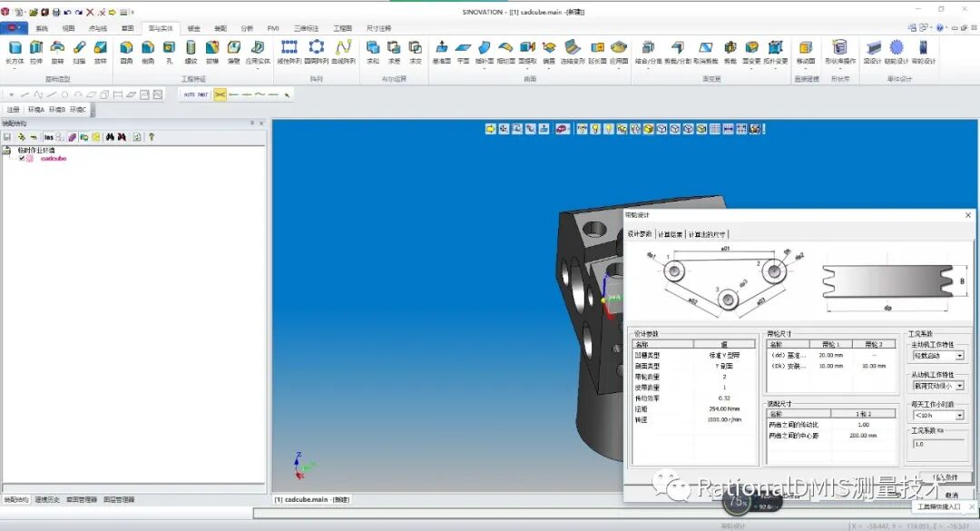Click the binoculars find icon in the assembly panel
This screenshot has width=980, height=531.
tap(110, 137)
